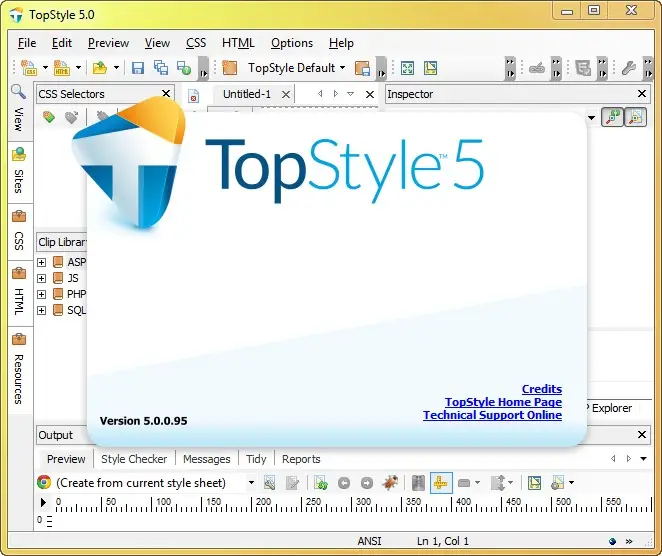Close the Inspector panel
This screenshot has width=662, height=556.
(642, 94)
